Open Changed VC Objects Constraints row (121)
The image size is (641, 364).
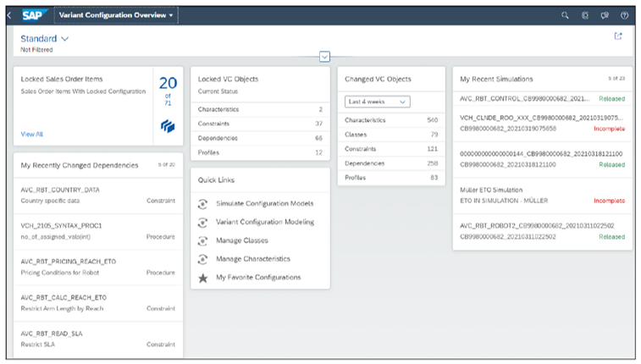[391, 149]
